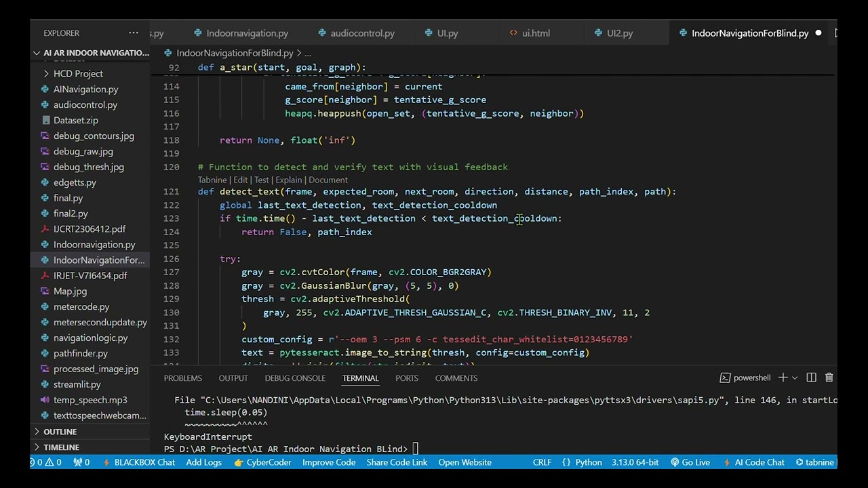Open Indoornavigation.py in file tree
Viewport: 868px width, 488px height.
pos(94,245)
